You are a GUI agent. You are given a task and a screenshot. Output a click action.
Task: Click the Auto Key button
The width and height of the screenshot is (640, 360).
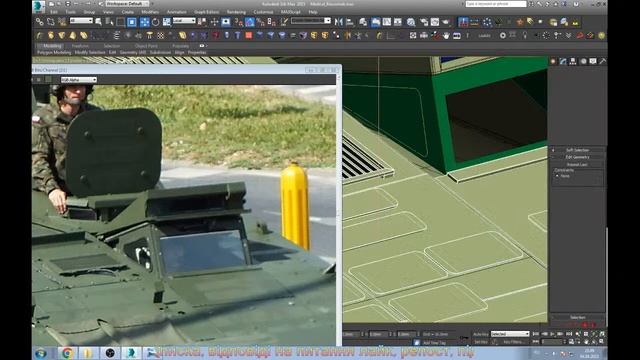pos(480,334)
